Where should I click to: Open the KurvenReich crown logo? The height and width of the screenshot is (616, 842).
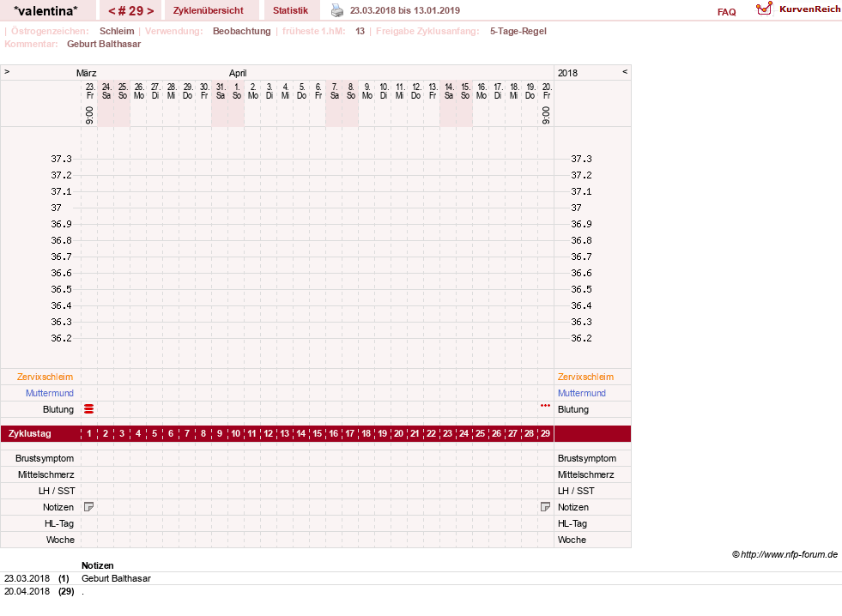click(x=764, y=9)
